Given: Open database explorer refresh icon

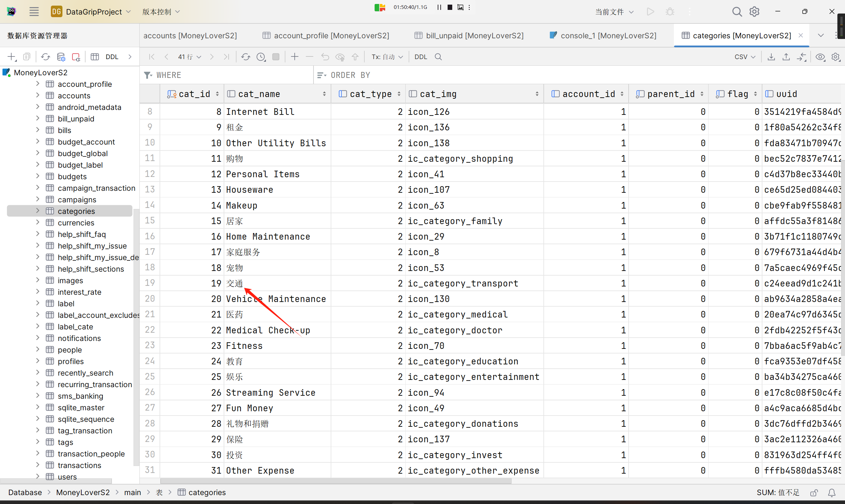Looking at the screenshot, I should click(45, 57).
